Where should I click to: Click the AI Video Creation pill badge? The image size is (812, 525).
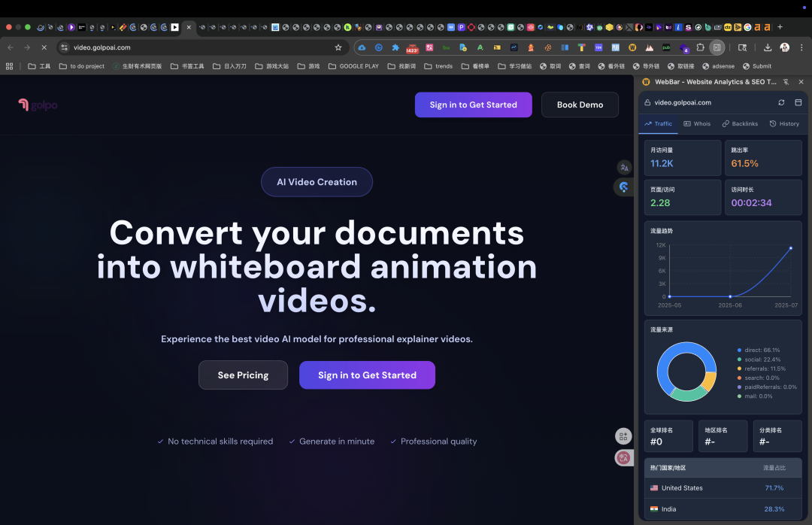click(317, 182)
